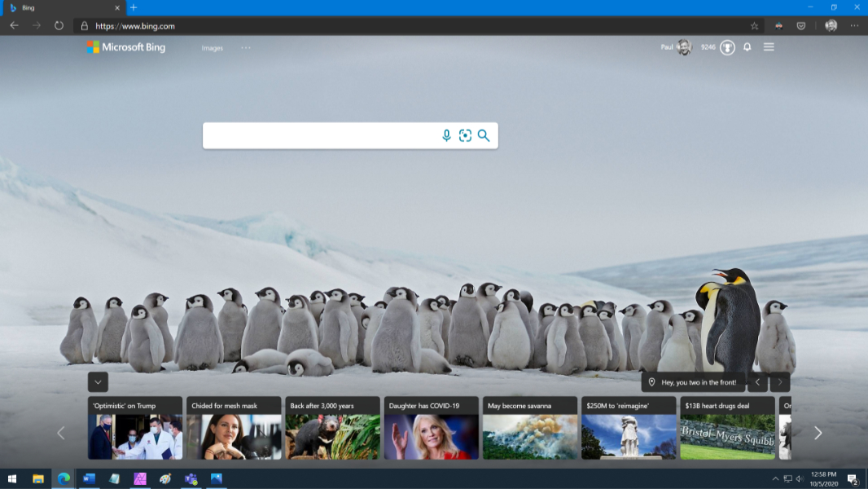
Task: Open Edge browser profile picture
Action: click(831, 25)
